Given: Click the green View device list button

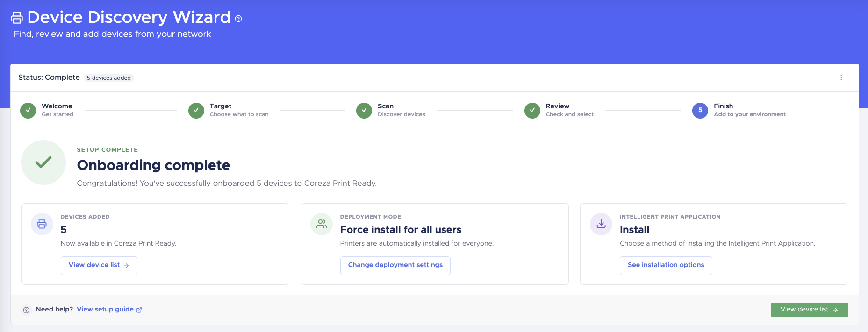Looking at the screenshot, I should (x=810, y=310).
